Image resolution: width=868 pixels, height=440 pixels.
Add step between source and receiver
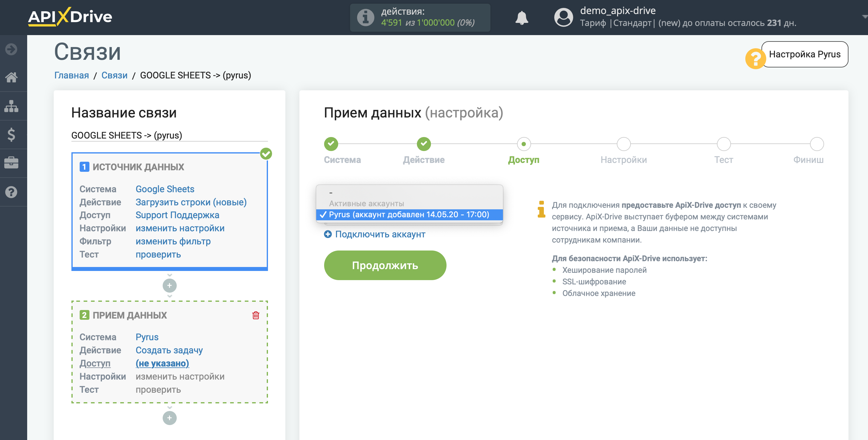169,286
